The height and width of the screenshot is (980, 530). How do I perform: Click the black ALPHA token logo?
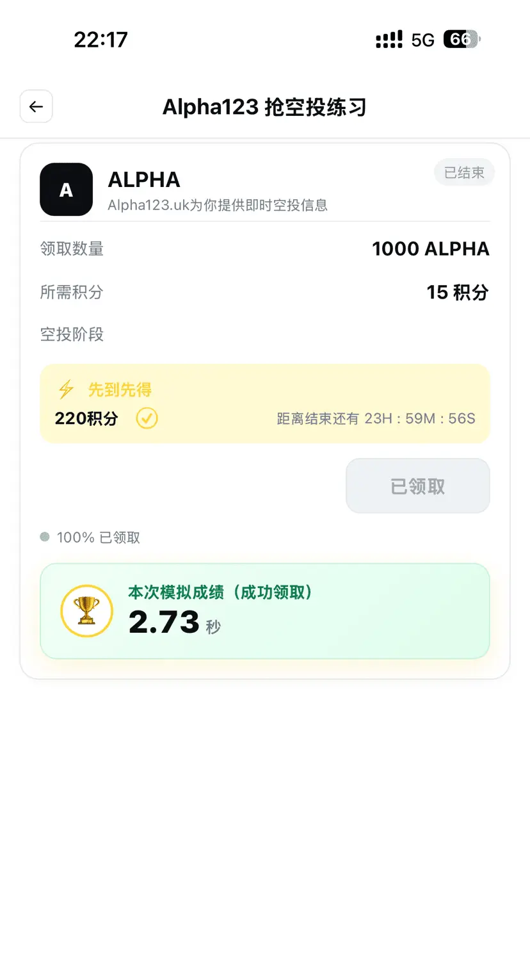point(66,189)
